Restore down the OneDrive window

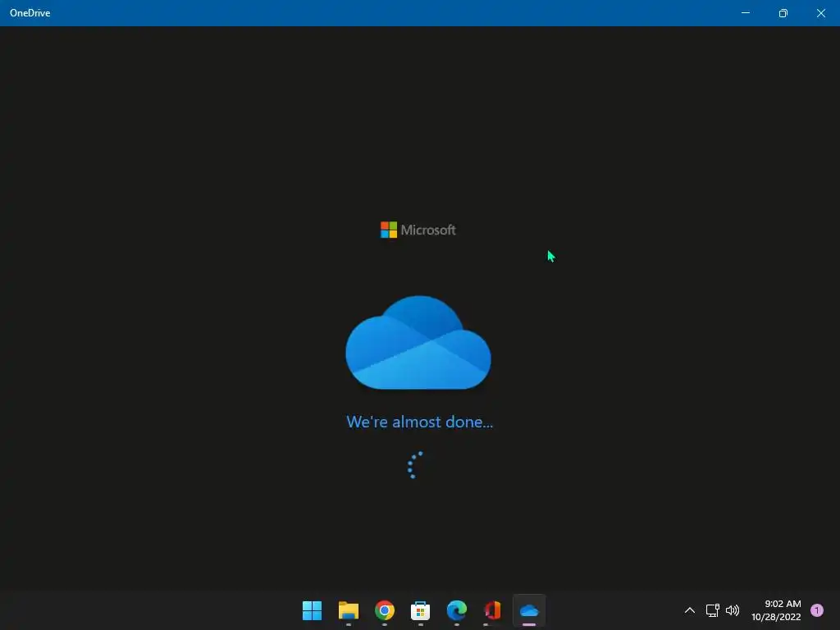(x=783, y=13)
